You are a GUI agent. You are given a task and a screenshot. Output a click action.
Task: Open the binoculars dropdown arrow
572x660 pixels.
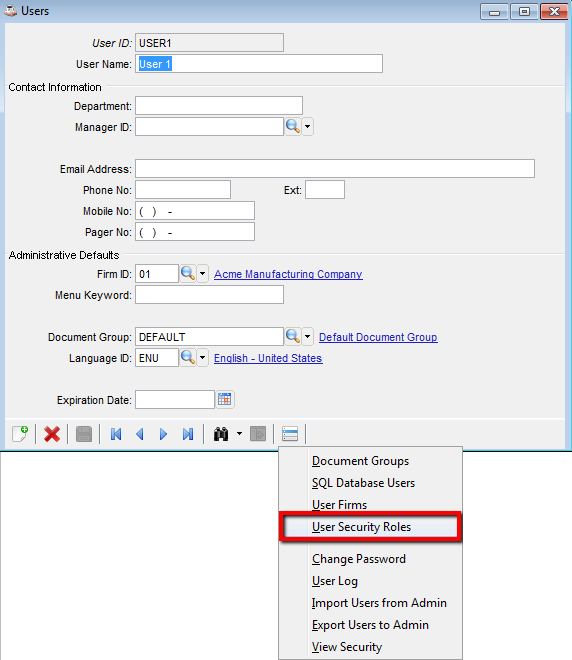tap(239, 434)
